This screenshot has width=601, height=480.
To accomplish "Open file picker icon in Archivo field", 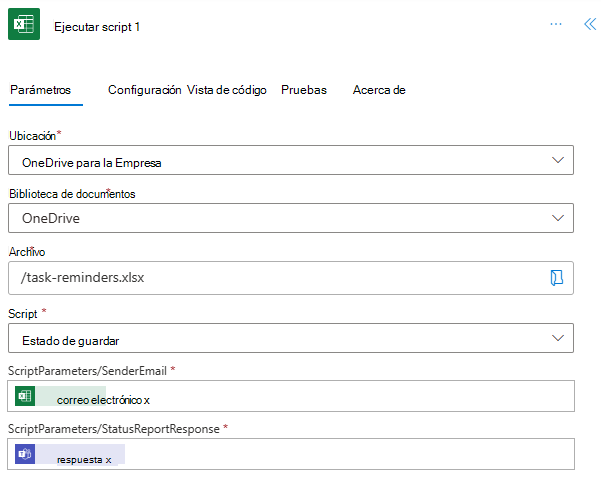I will pos(557,278).
